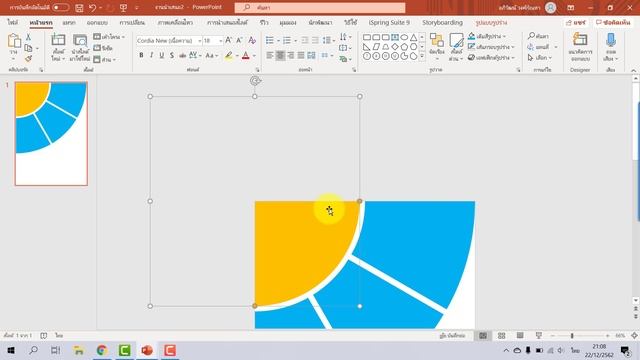This screenshot has width=640, height=360.
Task: Click the Decrease Font Size icon
Action: click(240, 40)
